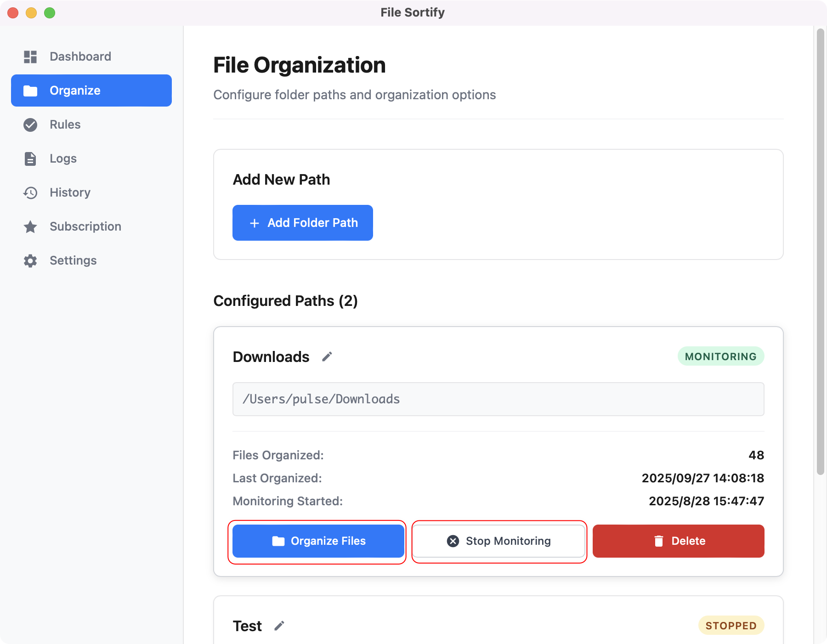Image resolution: width=827 pixels, height=644 pixels.
Task: Click the vertical scrollbar on the right
Action: point(820,252)
